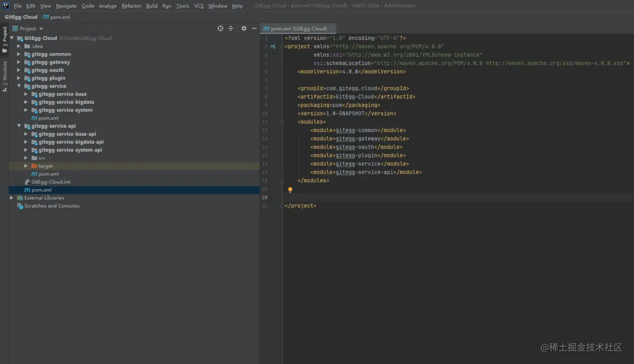
Task: Fold the modules block on line 11
Action: tap(282, 122)
